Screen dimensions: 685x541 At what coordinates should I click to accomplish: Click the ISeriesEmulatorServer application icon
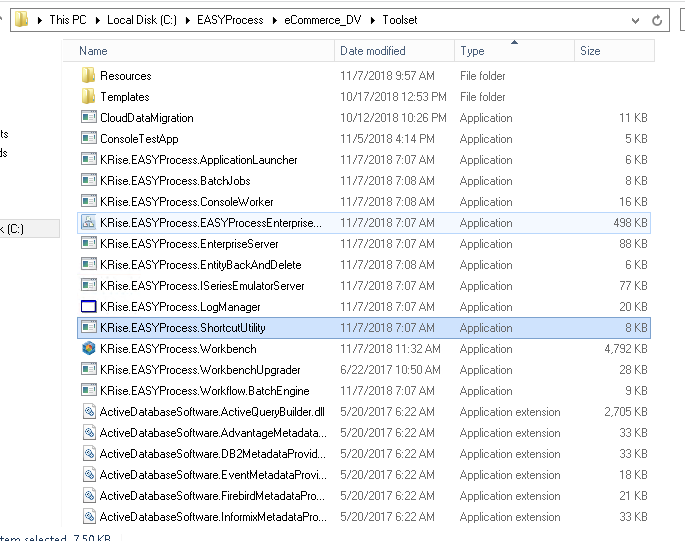pyautogui.click(x=89, y=285)
